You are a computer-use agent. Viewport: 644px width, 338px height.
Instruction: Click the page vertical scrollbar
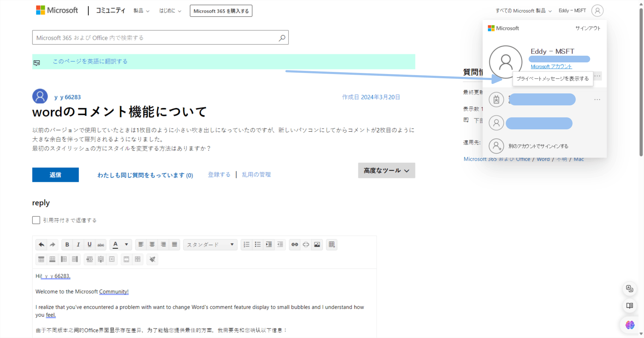pyautogui.click(x=641, y=82)
